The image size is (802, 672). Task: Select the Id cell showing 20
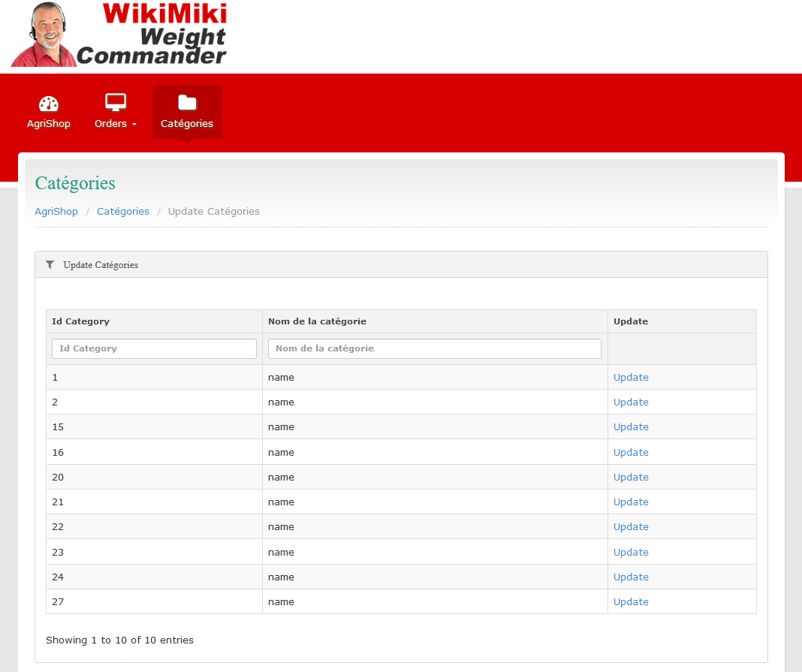[x=154, y=477]
